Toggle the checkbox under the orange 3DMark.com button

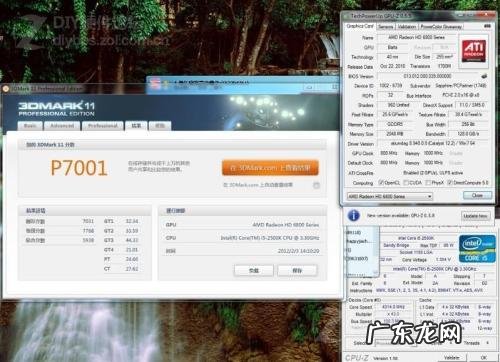tap(316, 185)
